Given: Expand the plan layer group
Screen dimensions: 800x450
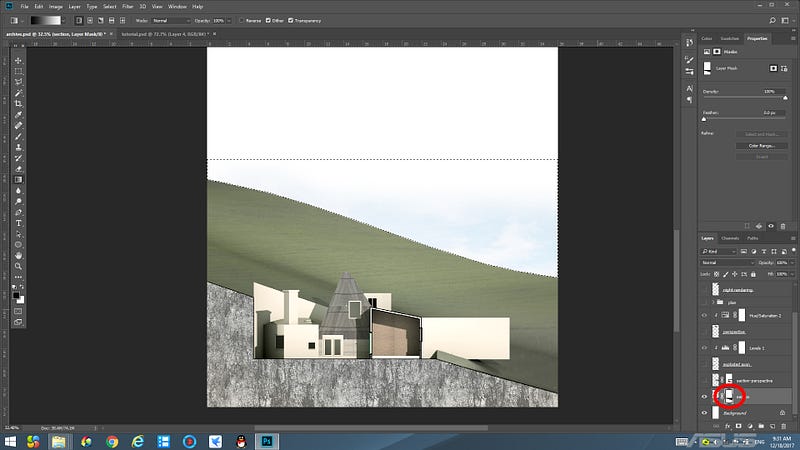Looking at the screenshot, I should point(713,302).
